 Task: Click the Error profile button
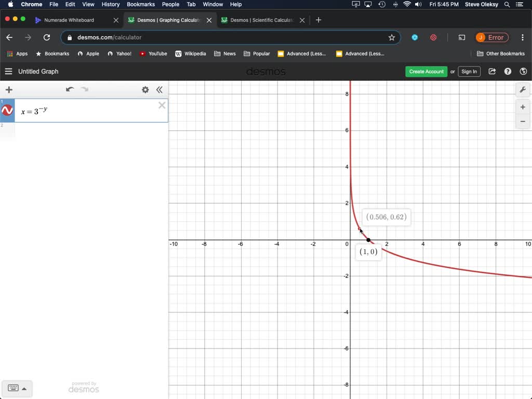(492, 37)
